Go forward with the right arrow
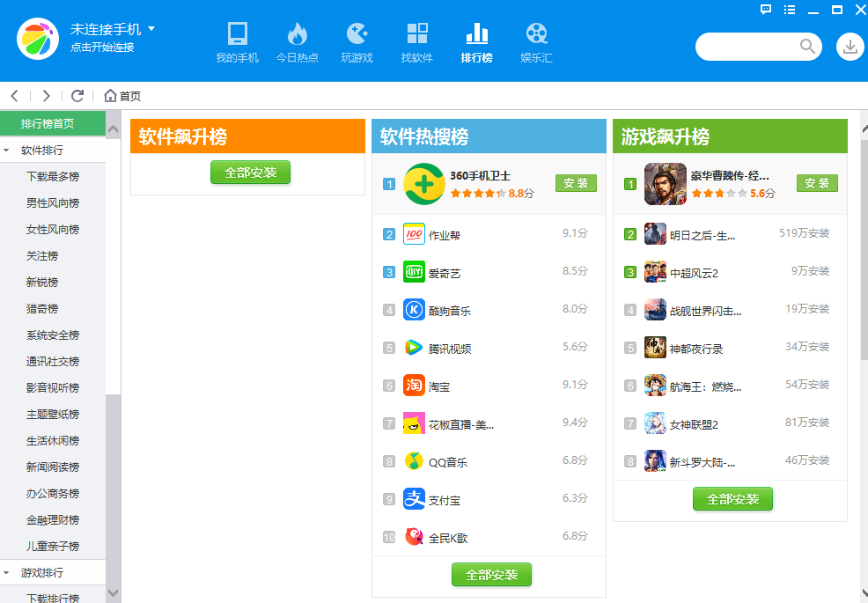 click(47, 96)
